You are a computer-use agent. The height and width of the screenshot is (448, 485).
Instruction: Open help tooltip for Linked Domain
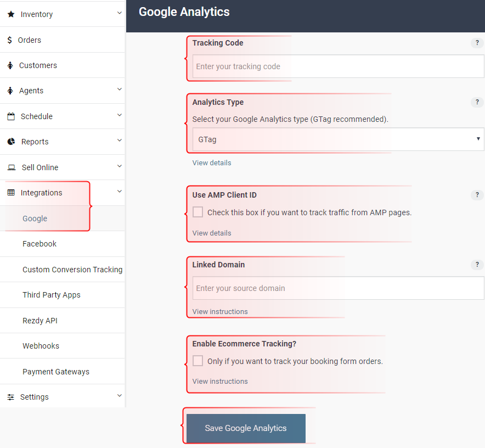coord(477,265)
